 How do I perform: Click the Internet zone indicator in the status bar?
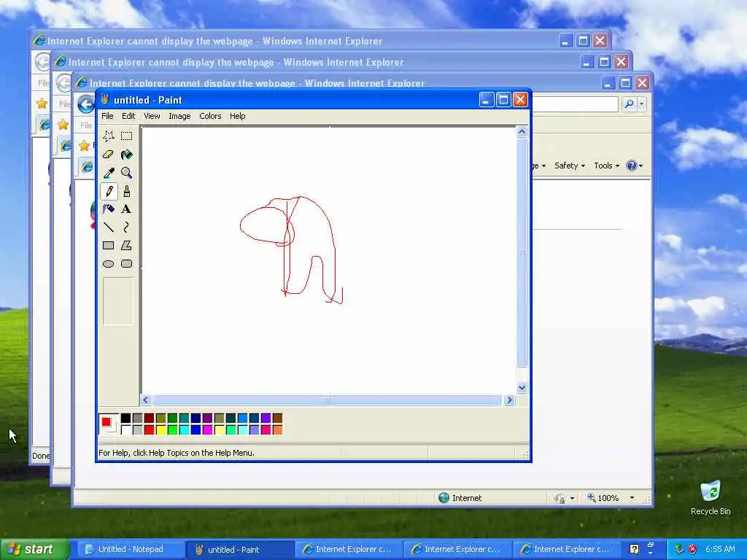pyautogui.click(x=460, y=498)
